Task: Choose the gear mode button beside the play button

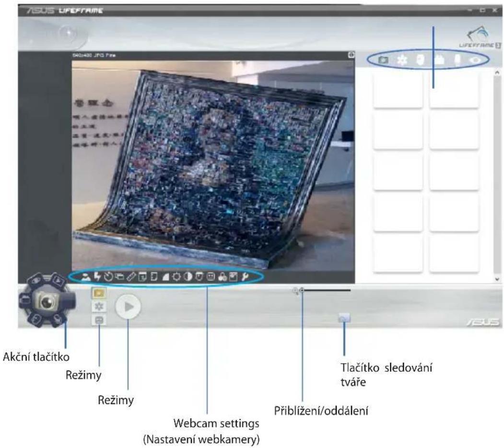Action: 99,306
